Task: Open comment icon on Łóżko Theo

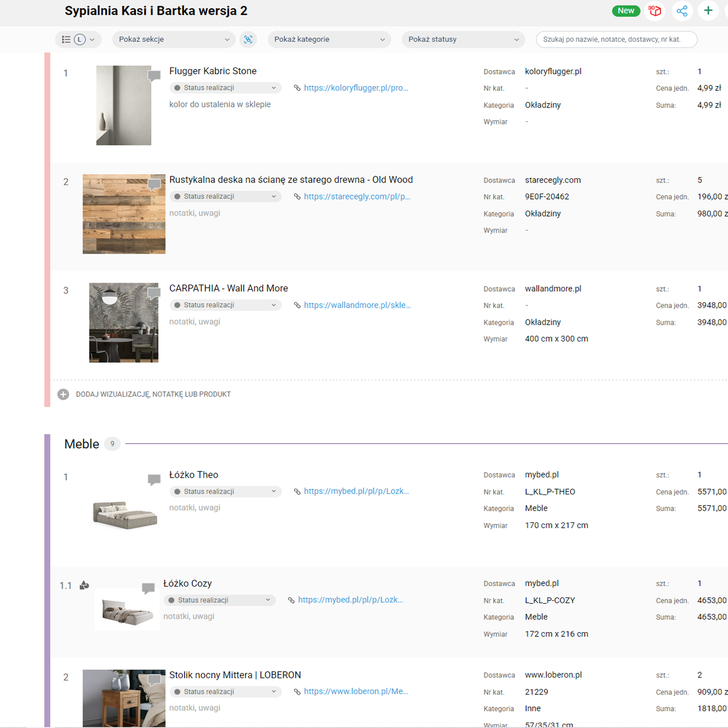Action: coord(154,480)
